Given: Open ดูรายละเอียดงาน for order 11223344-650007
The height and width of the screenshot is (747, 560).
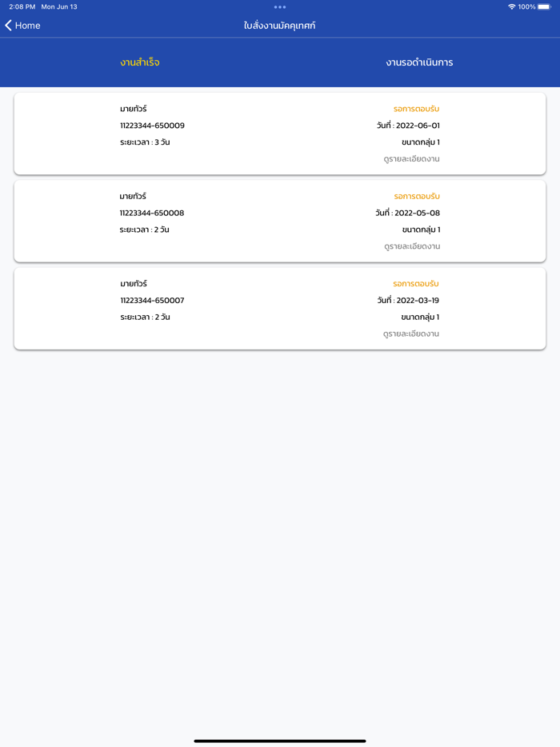Looking at the screenshot, I should [411, 334].
